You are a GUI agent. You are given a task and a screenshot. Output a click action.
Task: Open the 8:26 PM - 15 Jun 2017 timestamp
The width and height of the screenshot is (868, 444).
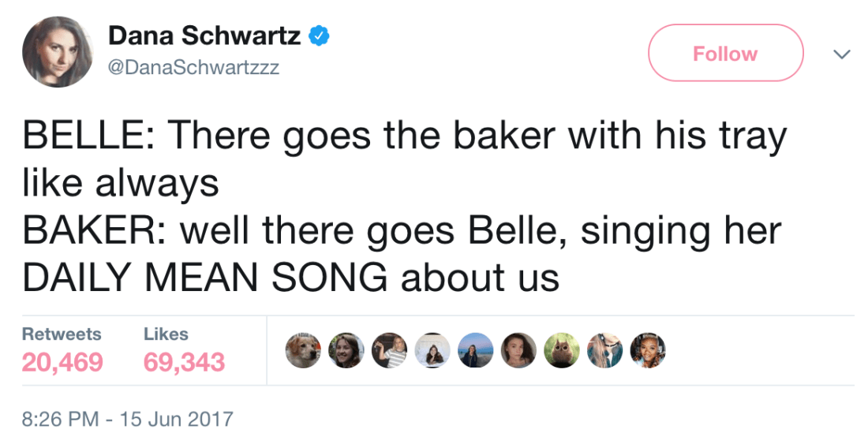127,417
